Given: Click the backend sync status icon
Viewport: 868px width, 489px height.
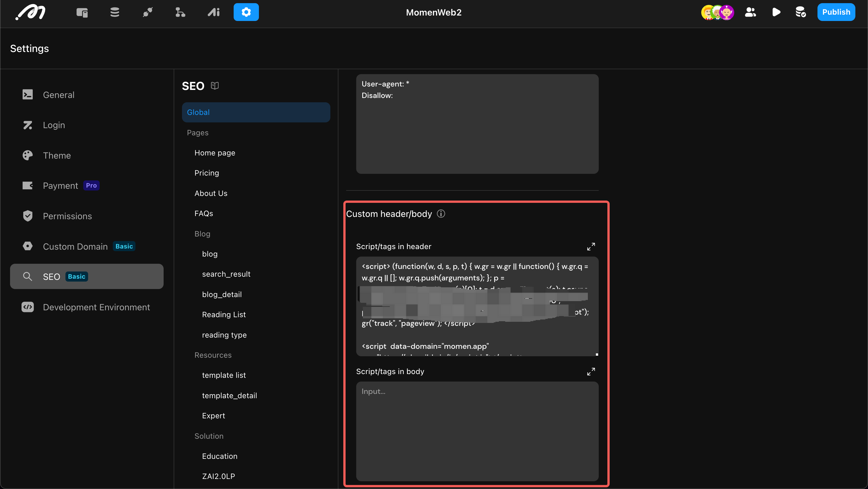Looking at the screenshot, I should [x=801, y=12].
